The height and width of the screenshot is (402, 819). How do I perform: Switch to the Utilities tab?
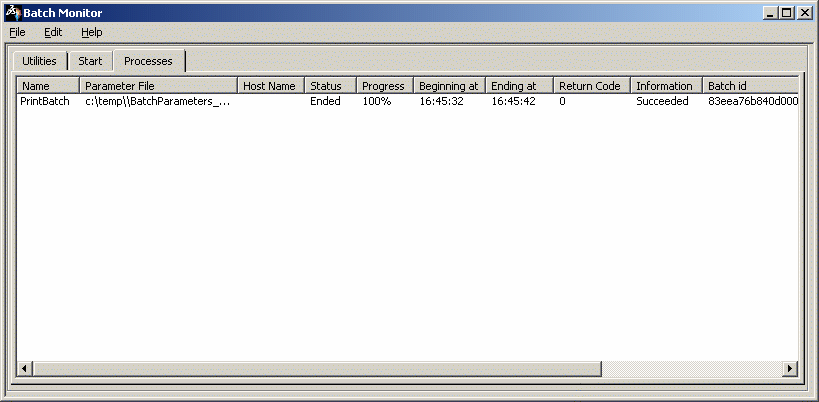point(39,61)
